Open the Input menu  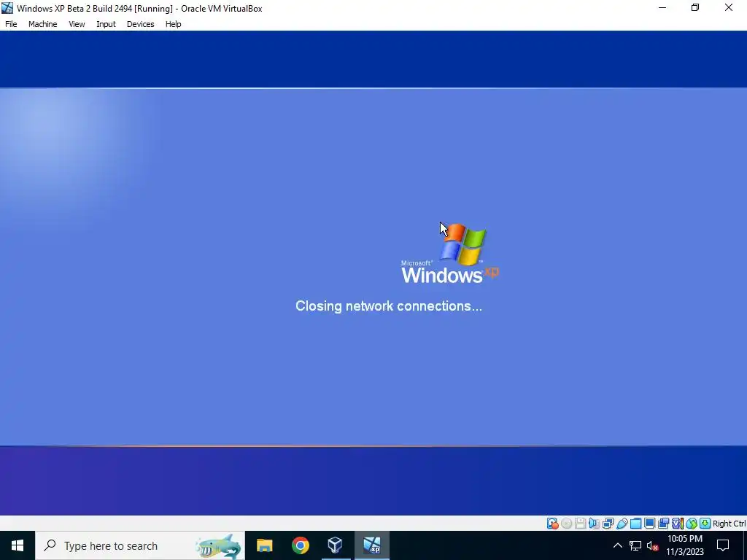pyautogui.click(x=106, y=24)
